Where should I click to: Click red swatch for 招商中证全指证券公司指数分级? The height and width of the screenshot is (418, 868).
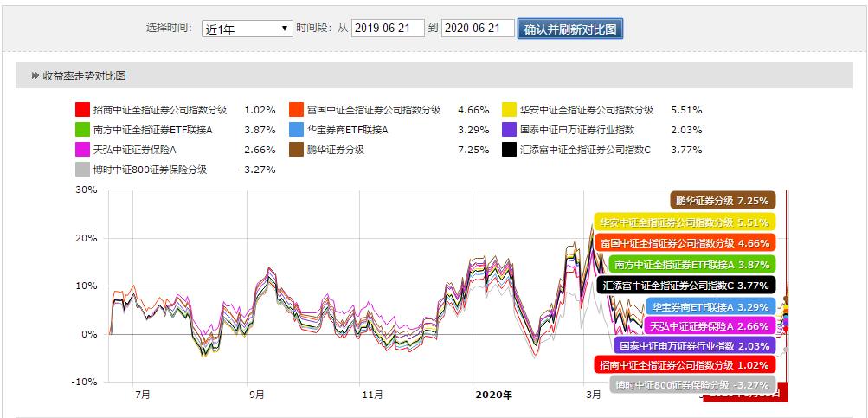click(x=82, y=110)
